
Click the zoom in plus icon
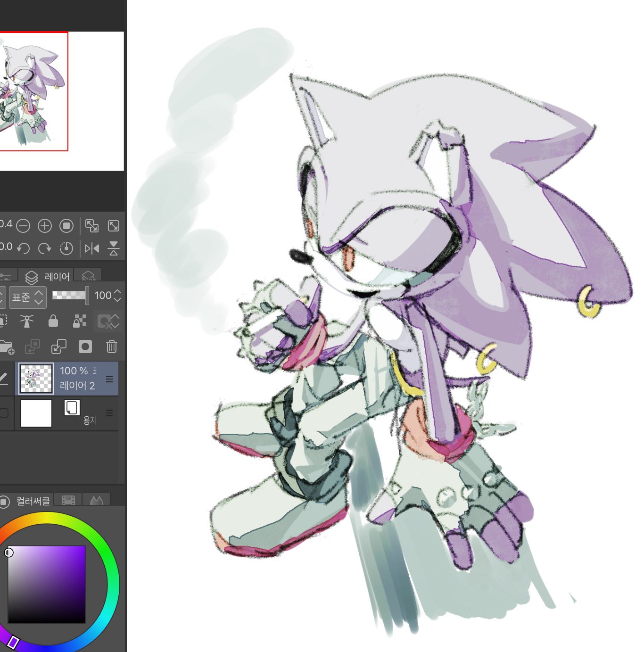pos(45,226)
